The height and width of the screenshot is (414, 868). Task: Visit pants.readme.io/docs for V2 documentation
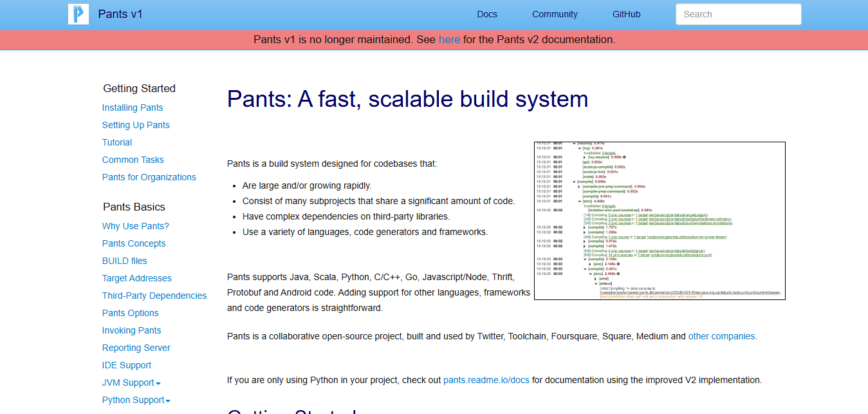(486, 380)
